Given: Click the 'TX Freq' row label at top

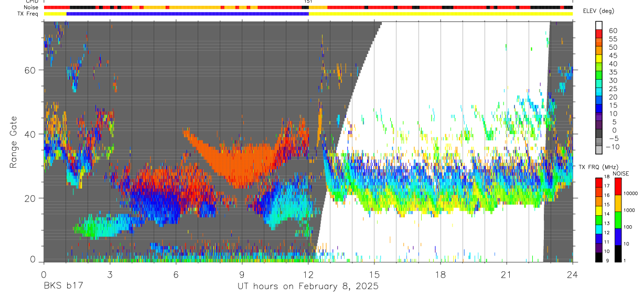Looking at the screenshot, I should 29,14.
